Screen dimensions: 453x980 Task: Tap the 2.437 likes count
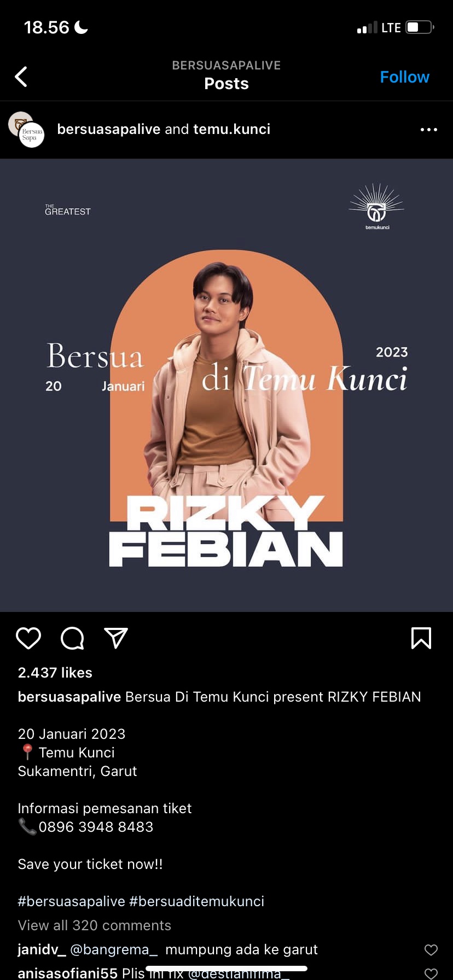coord(55,673)
